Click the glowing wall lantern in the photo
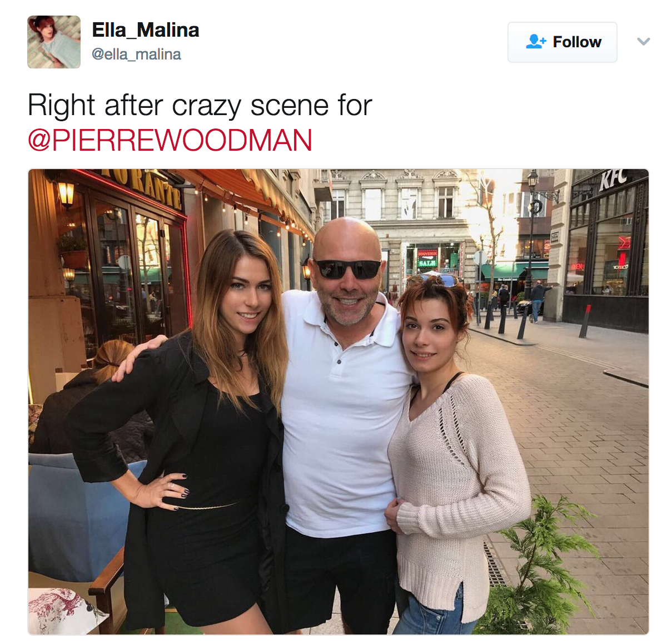Viewport: 667px width, 644px height. tap(66, 194)
